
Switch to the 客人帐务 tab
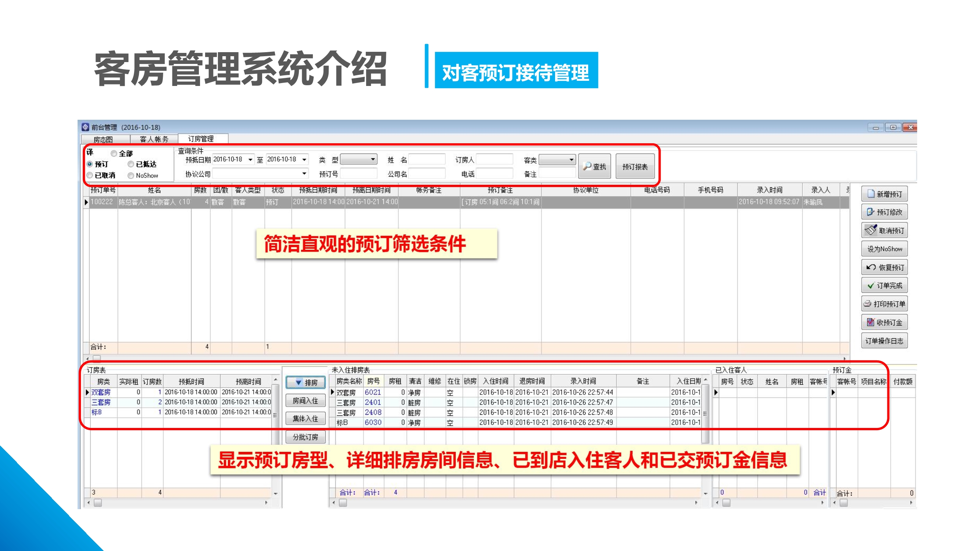154,139
